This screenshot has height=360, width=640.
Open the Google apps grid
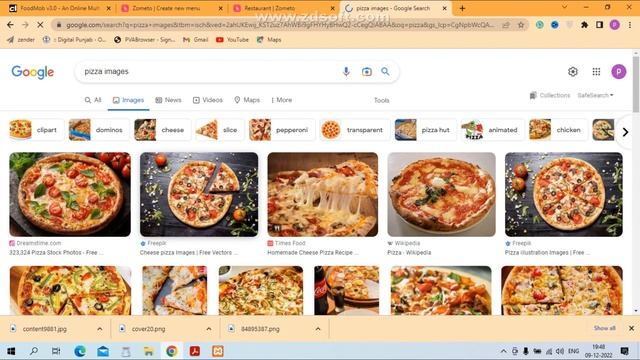click(x=596, y=72)
